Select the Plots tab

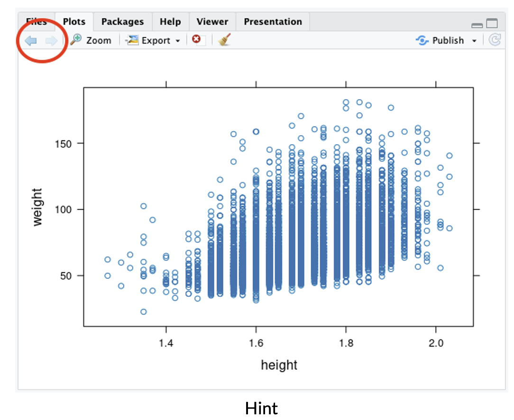74,22
